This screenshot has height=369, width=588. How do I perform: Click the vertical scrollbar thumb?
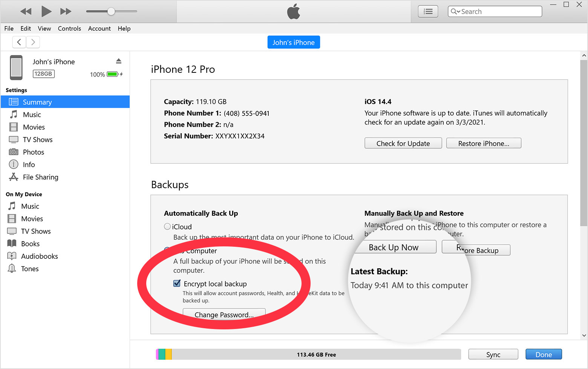pos(584,143)
